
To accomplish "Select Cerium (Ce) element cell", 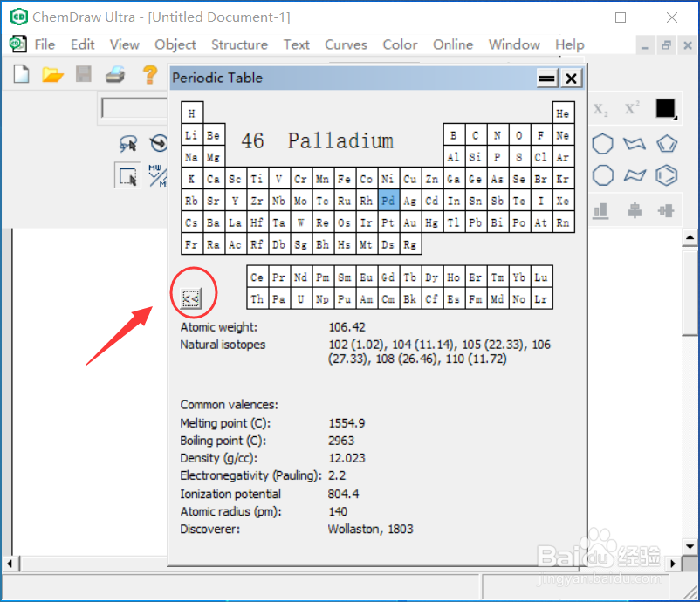I will coord(257,277).
